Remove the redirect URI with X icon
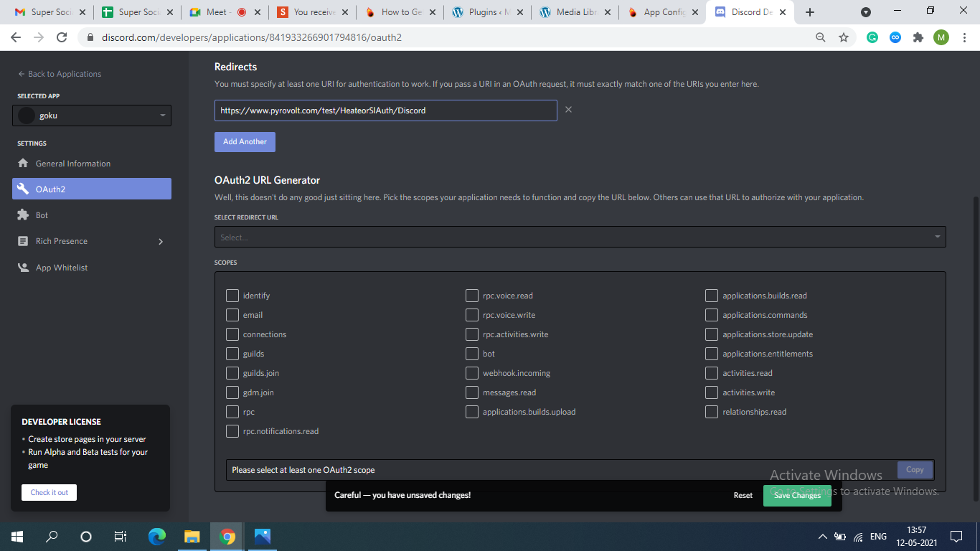980x551 pixels. (568, 110)
